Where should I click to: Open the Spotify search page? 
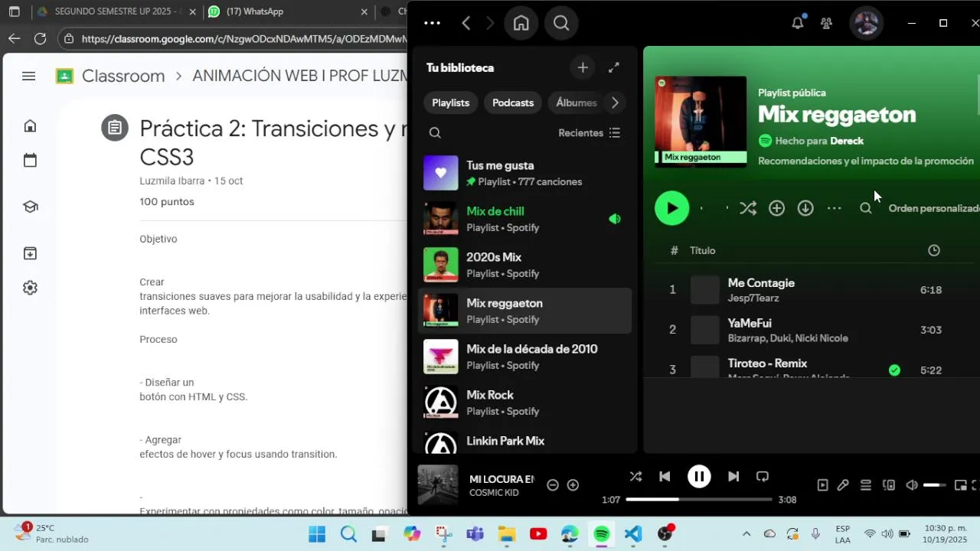coord(561,23)
